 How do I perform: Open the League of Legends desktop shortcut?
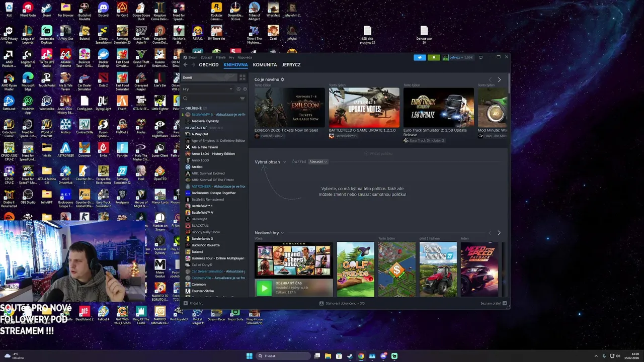coord(28,33)
